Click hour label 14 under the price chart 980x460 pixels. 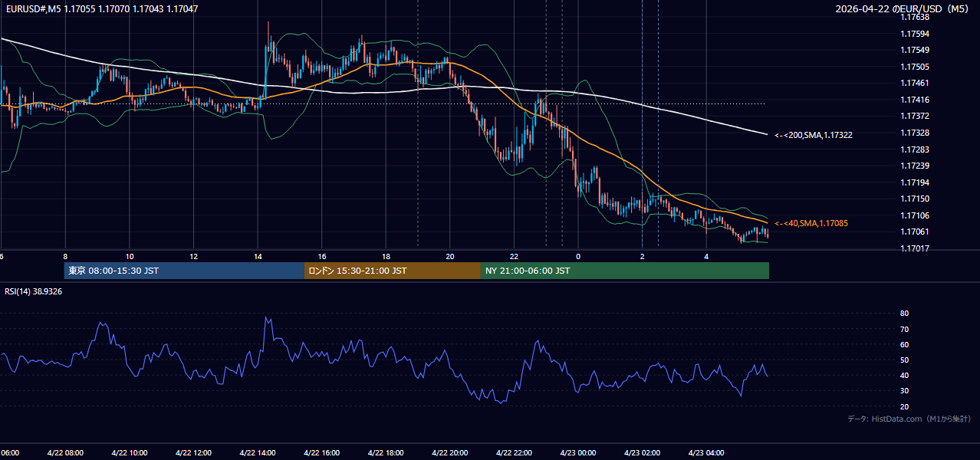click(x=258, y=257)
